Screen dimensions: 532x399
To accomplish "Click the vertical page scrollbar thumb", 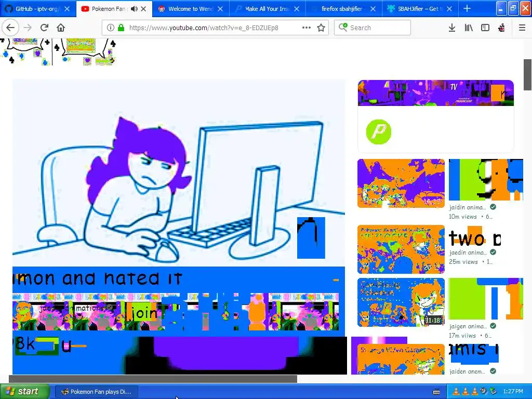I will coord(528,75).
